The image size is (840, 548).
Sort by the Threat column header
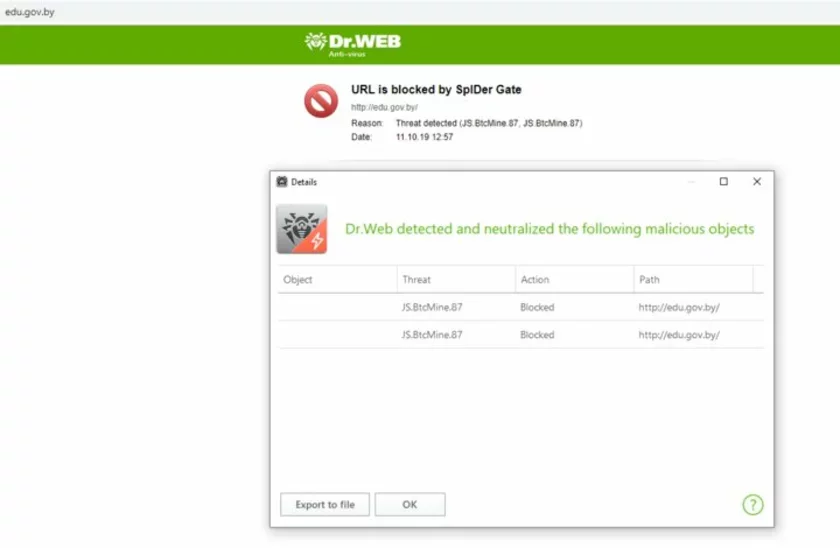[x=416, y=280]
